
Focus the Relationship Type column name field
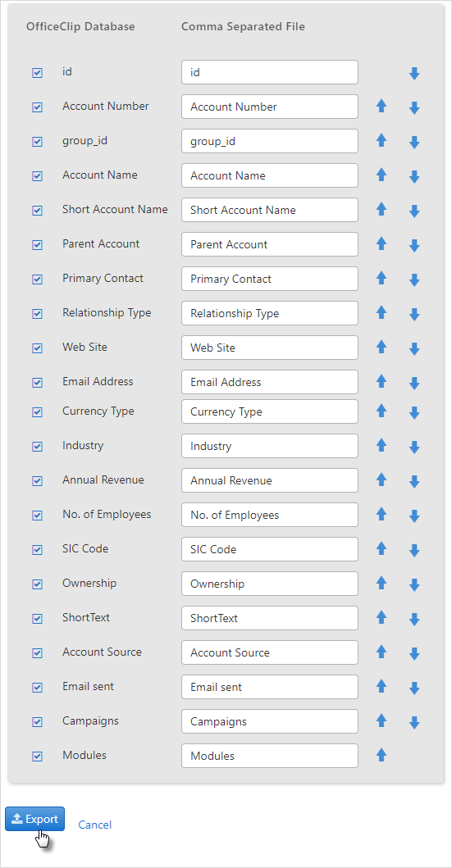270,313
